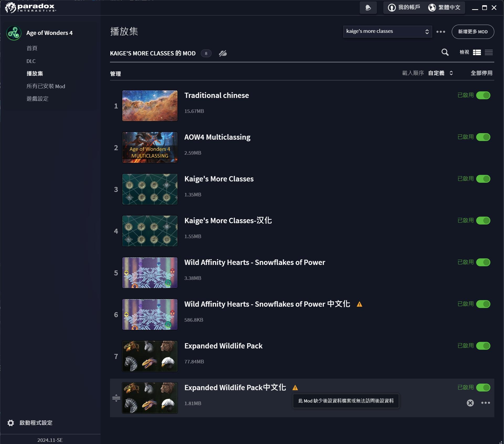
Task: Open 我的帳戶 account menu
Action: click(x=404, y=8)
